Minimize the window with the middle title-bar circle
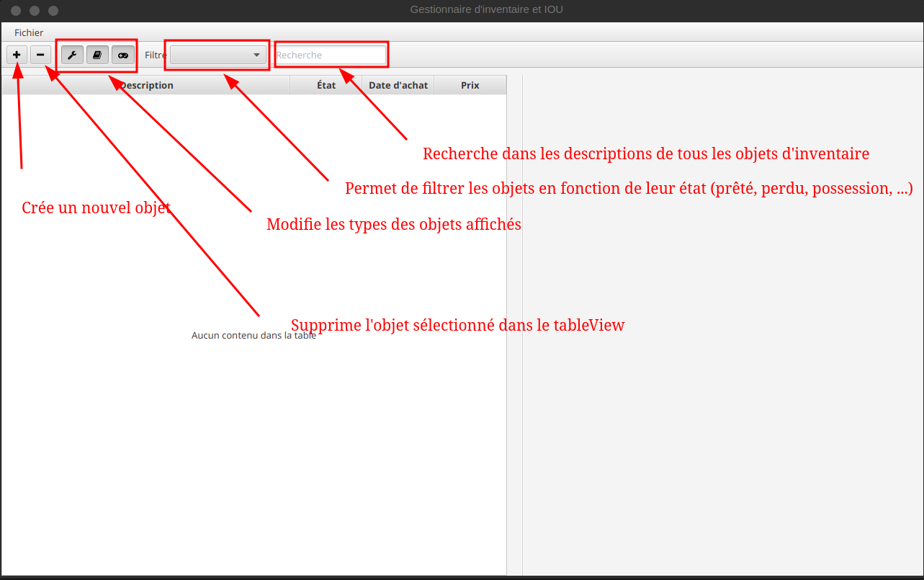The height and width of the screenshot is (580, 924). pos(35,11)
